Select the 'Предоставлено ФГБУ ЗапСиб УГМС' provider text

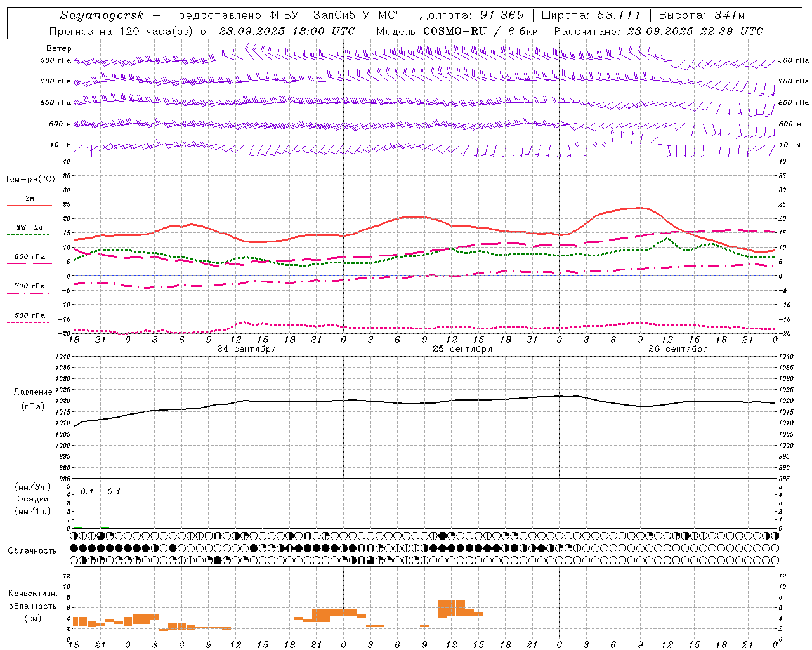click(x=286, y=15)
